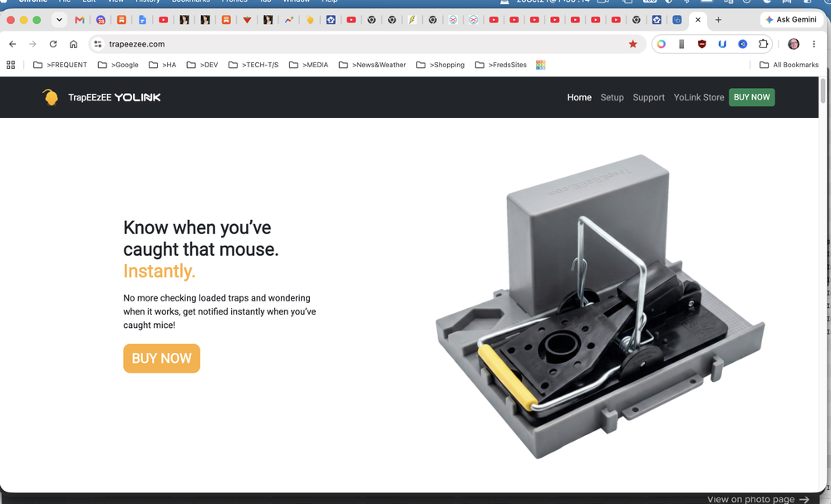Open the trend line chart tab

point(289,20)
